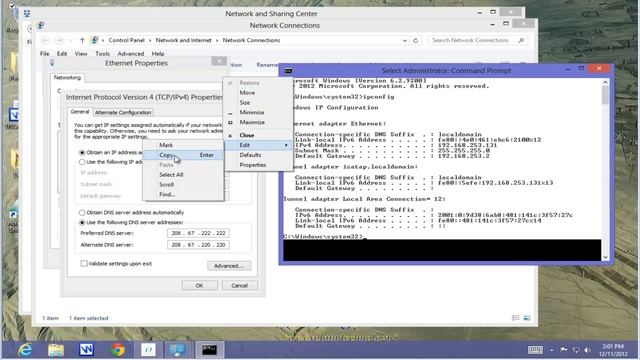This screenshot has height=360, width=640.
Task: Launch Internet Explorer from taskbar
Action: coord(25,350)
